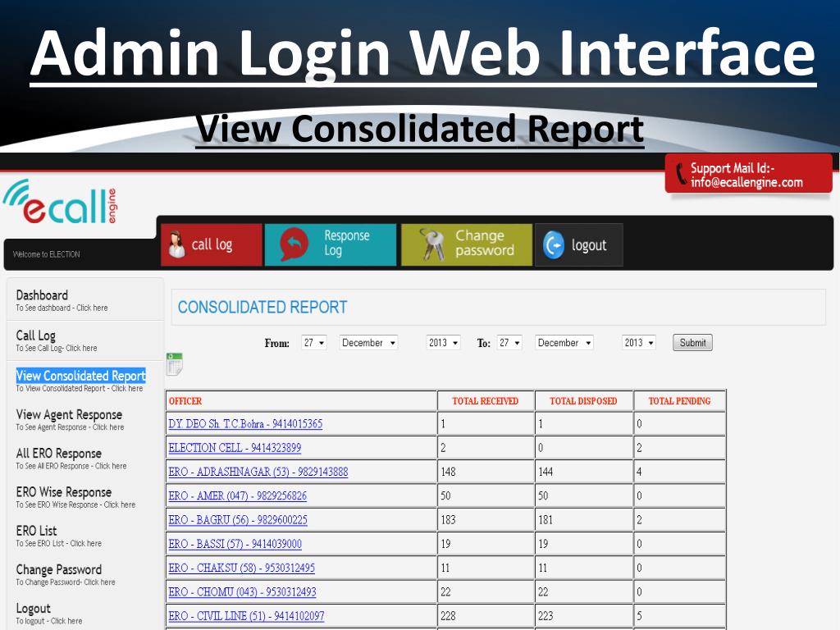
Task: Click the TOTAL PENDING column header
Action: click(679, 400)
